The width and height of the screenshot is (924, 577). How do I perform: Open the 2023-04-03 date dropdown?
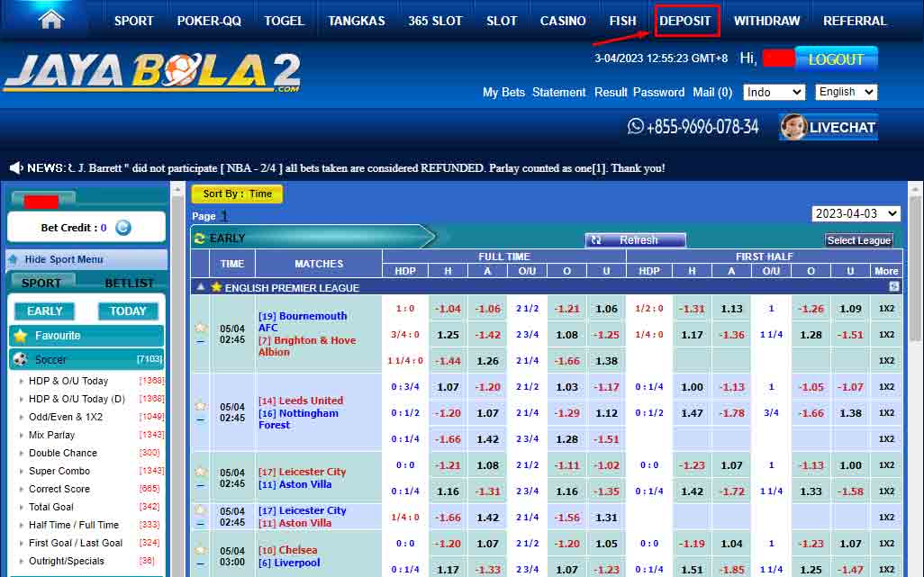coord(856,213)
